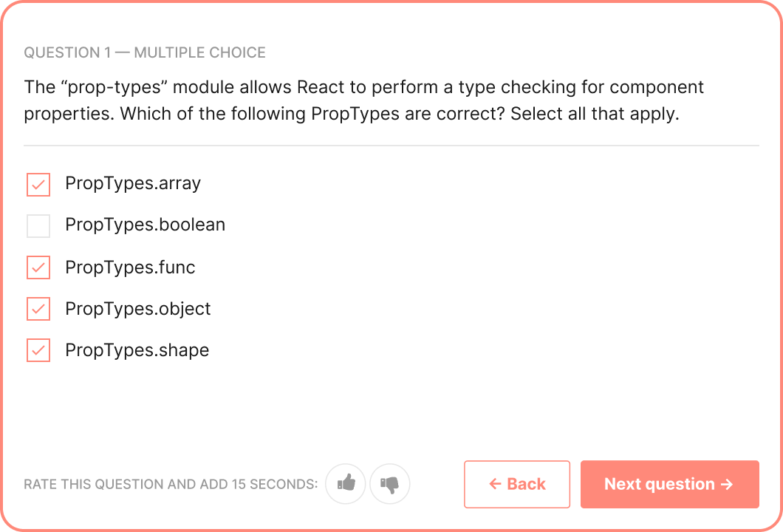Viewport: 783px width, 532px height.
Task: Click the right arrow icon after Next question
Action: click(x=727, y=483)
